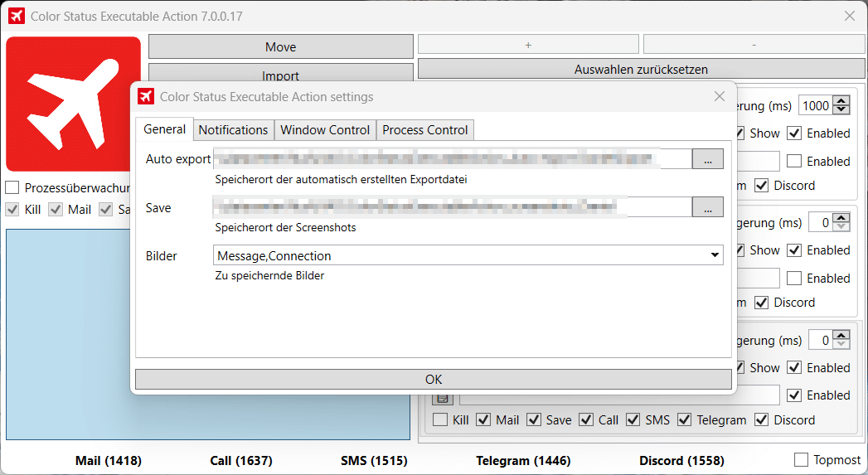
Task: Click the plus button in main window
Action: tap(528, 45)
